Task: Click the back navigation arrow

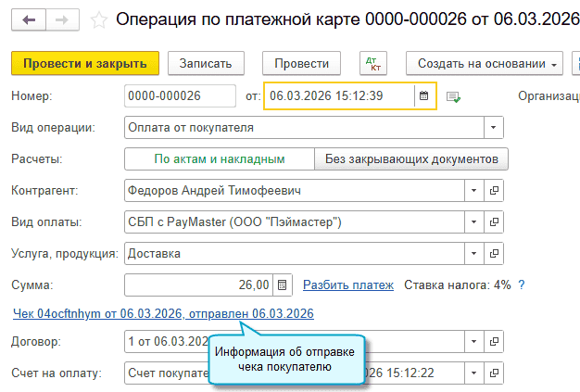Action: (31, 21)
